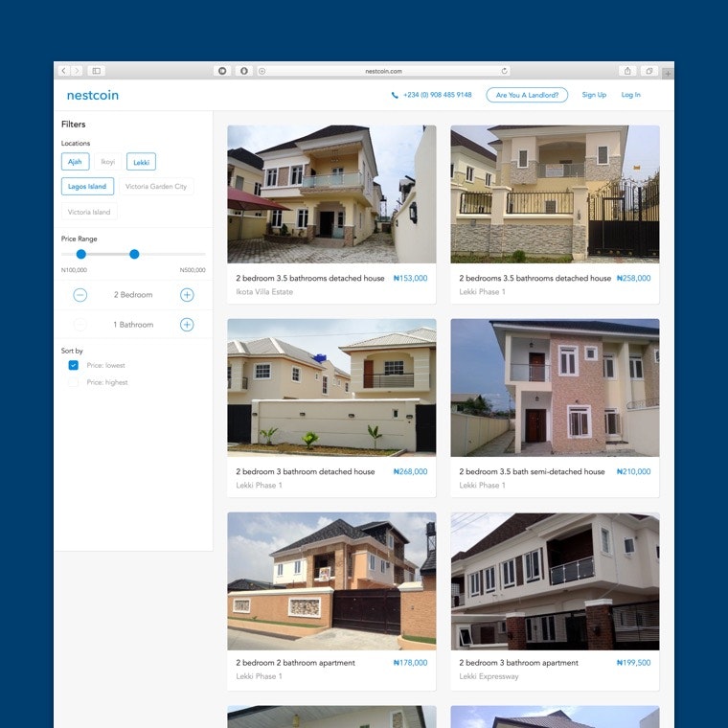The width and height of the screenshot is (728, 728).
Task: Go back with browser back arrow
Action: click(x=63, y=71)
